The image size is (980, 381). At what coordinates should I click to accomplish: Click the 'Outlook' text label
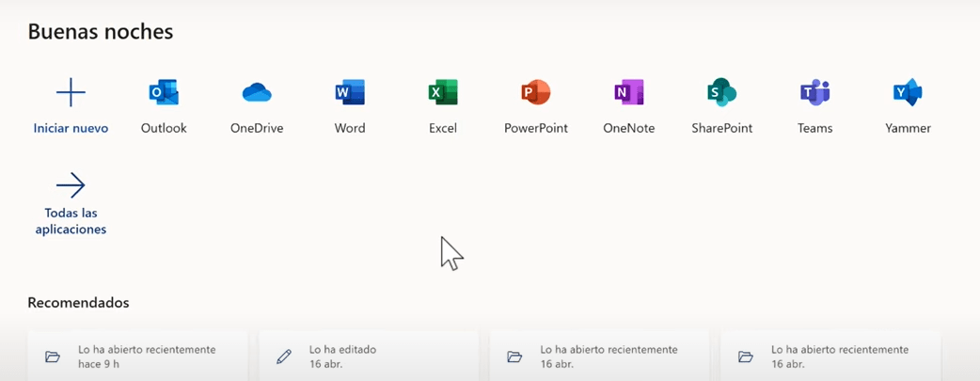[x=164, y=128]
